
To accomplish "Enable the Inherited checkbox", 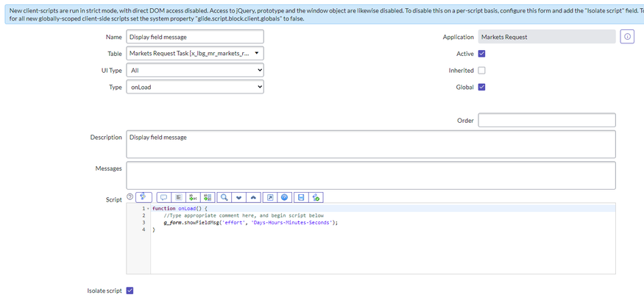I will [x=482, y=71].
